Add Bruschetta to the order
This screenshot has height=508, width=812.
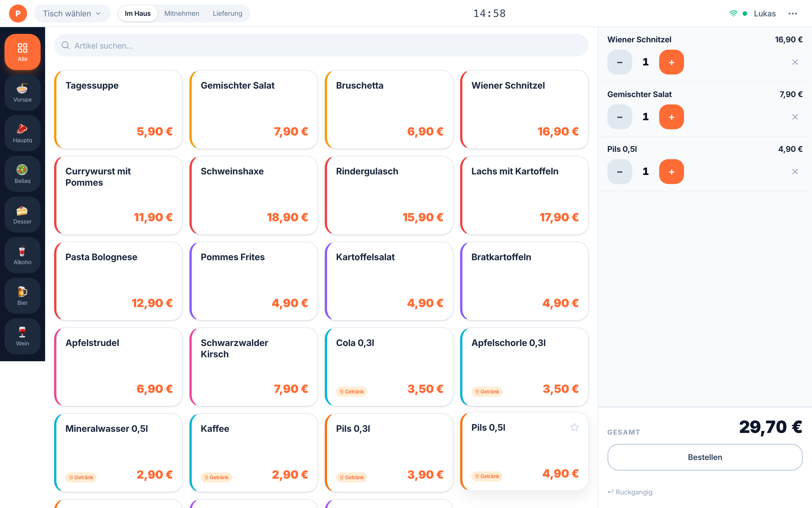(389, 110)
